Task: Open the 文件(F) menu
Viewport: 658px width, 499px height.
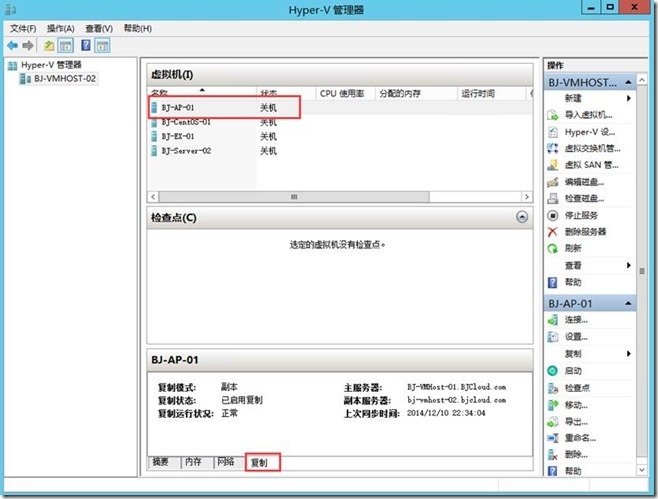Action: click(23, 29)
